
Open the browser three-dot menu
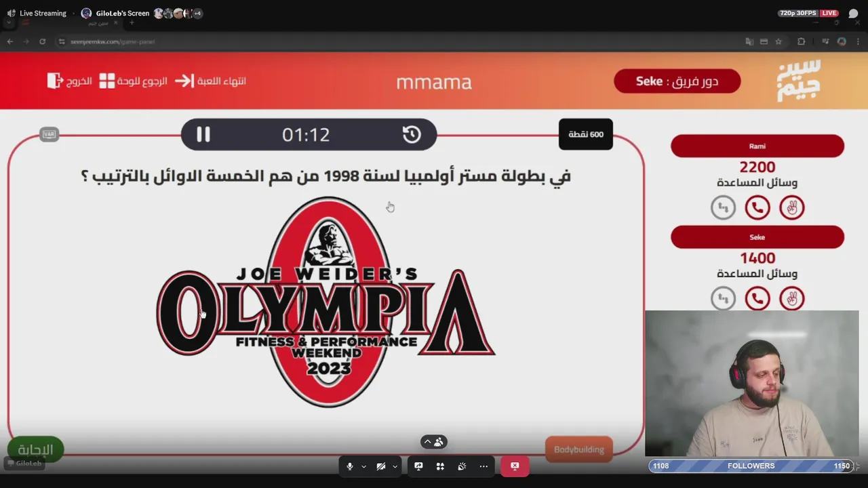click(858, 41)
